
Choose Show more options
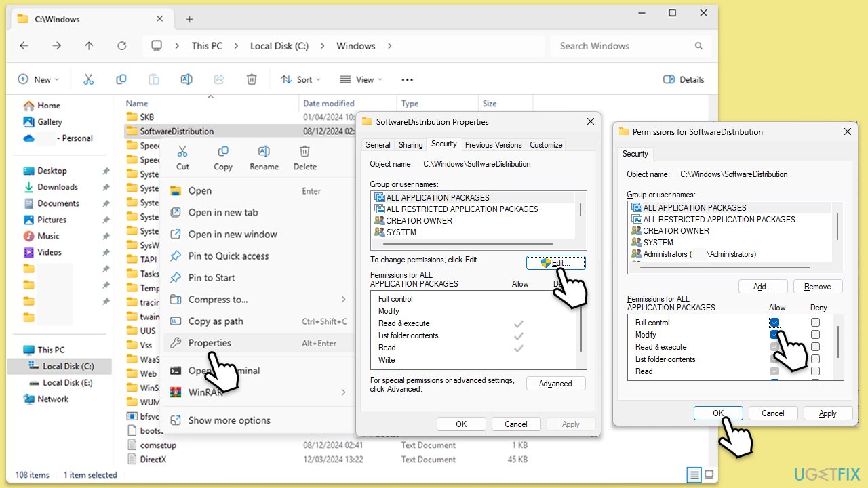coord(258,420)
